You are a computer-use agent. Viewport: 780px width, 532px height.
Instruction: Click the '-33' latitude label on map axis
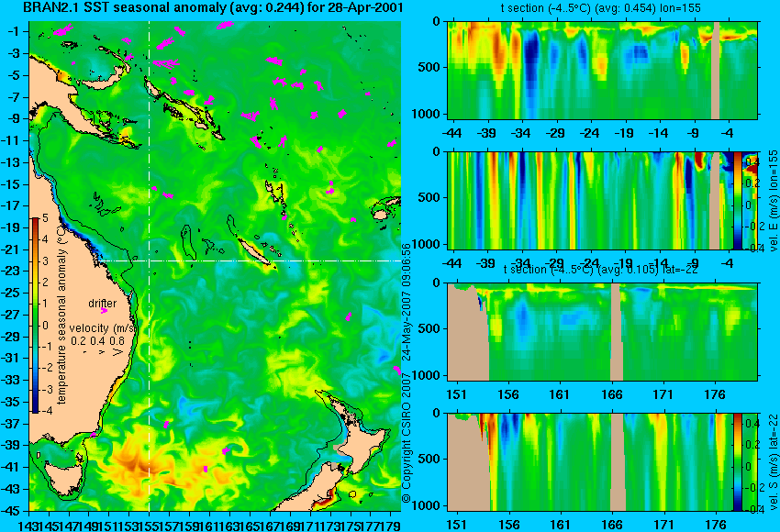pyautogui.click(x=10, y=380)
